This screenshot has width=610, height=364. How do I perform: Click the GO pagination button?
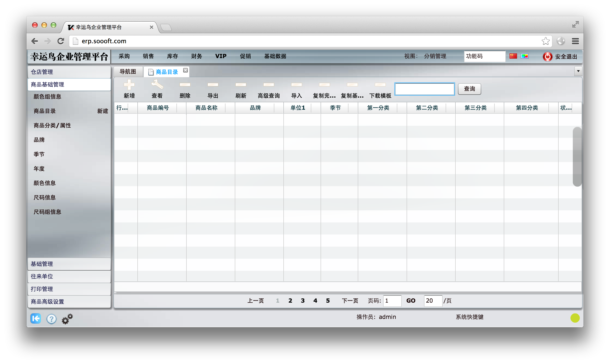click(411, 301)
